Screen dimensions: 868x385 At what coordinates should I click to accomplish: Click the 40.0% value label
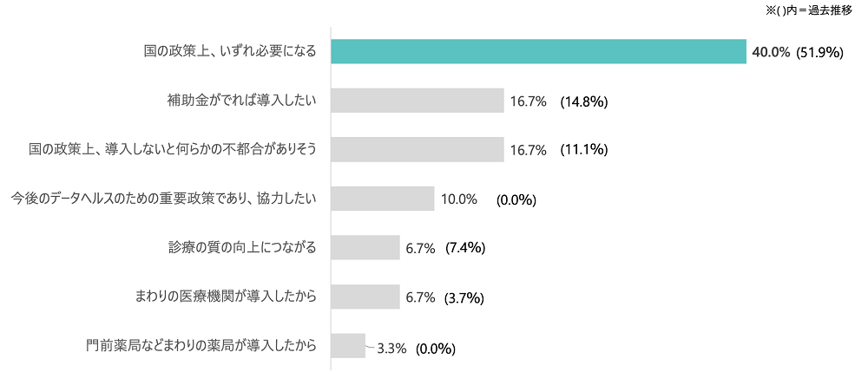coord(771,52)
